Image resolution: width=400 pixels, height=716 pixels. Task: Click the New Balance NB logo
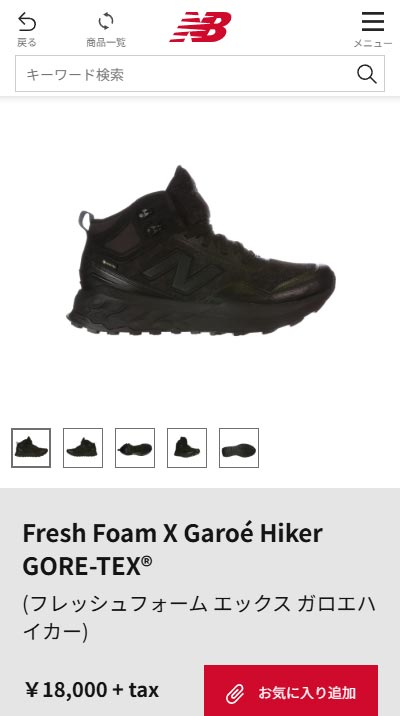click(200, 27)
